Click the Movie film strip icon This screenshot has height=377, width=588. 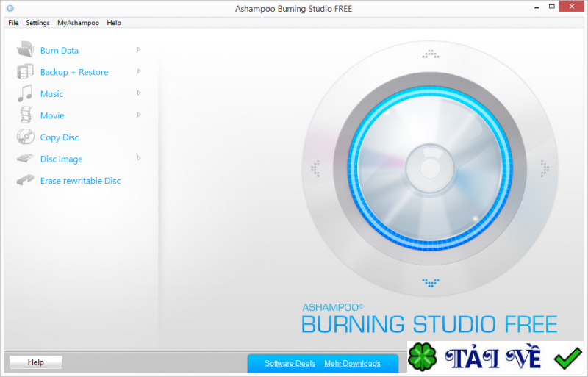point(26,115)
